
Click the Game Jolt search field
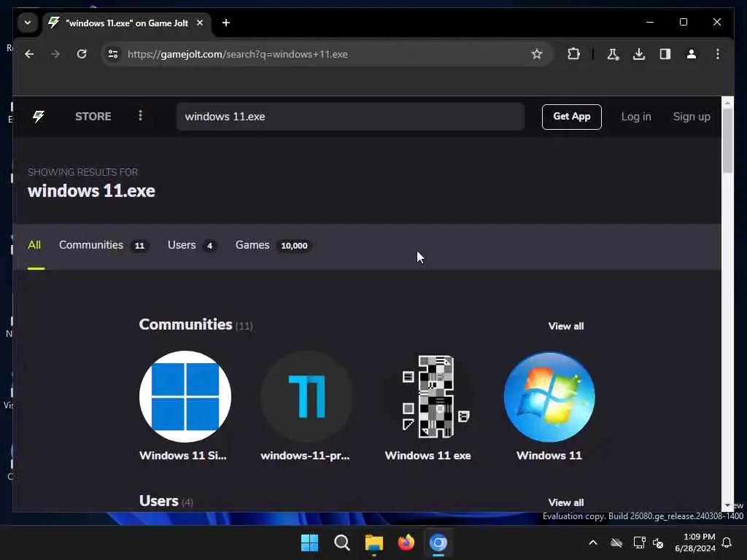click(x=351, y=117)
